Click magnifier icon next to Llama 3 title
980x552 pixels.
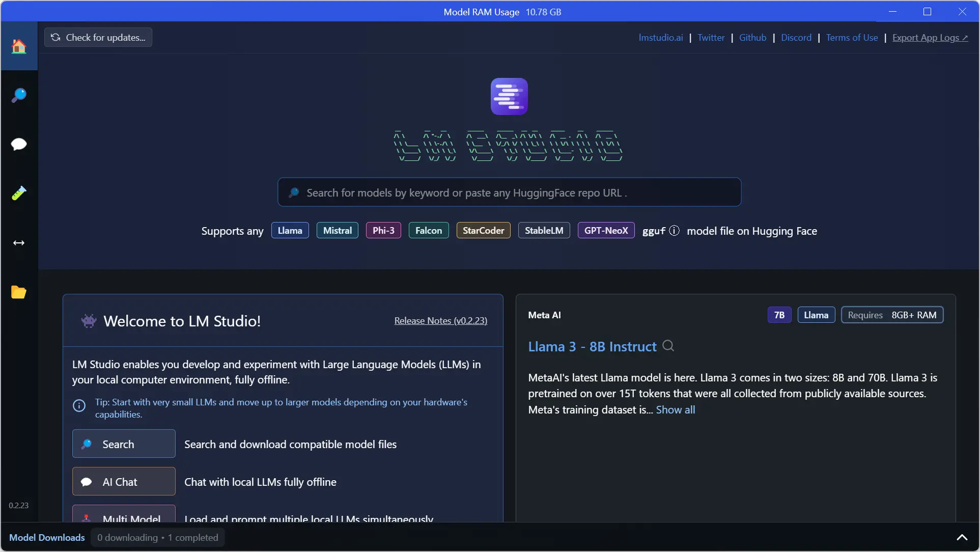[x=668, y=346]
